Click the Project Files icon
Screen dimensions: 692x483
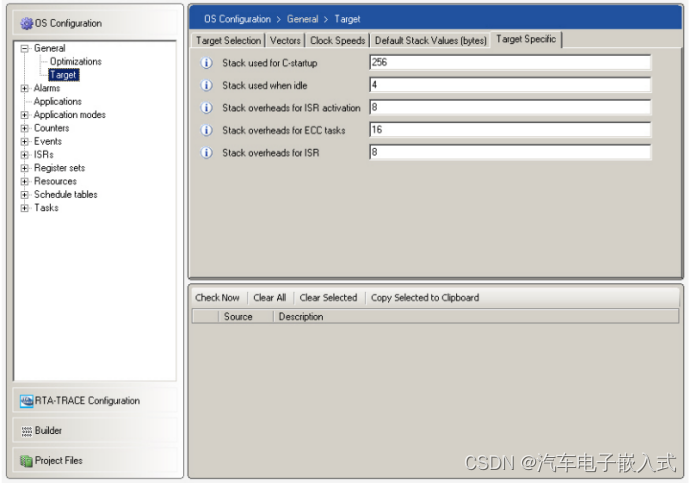(26, 461)
